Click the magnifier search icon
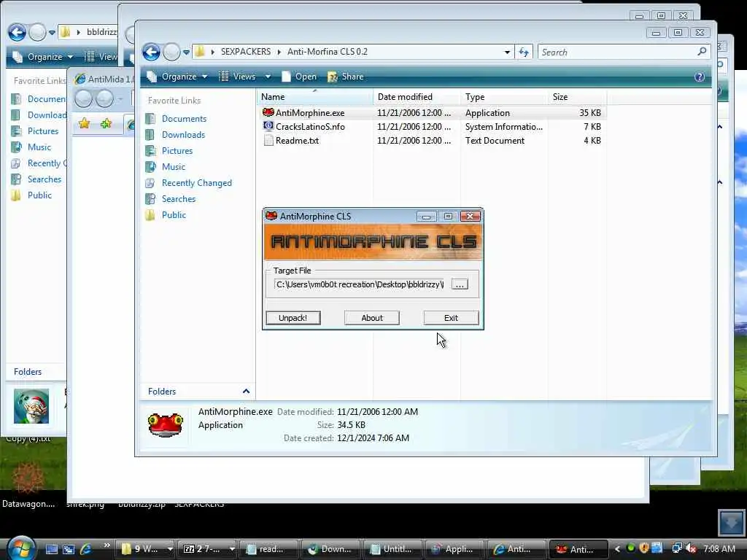This screenshot has height=560, width=747. 702,52
